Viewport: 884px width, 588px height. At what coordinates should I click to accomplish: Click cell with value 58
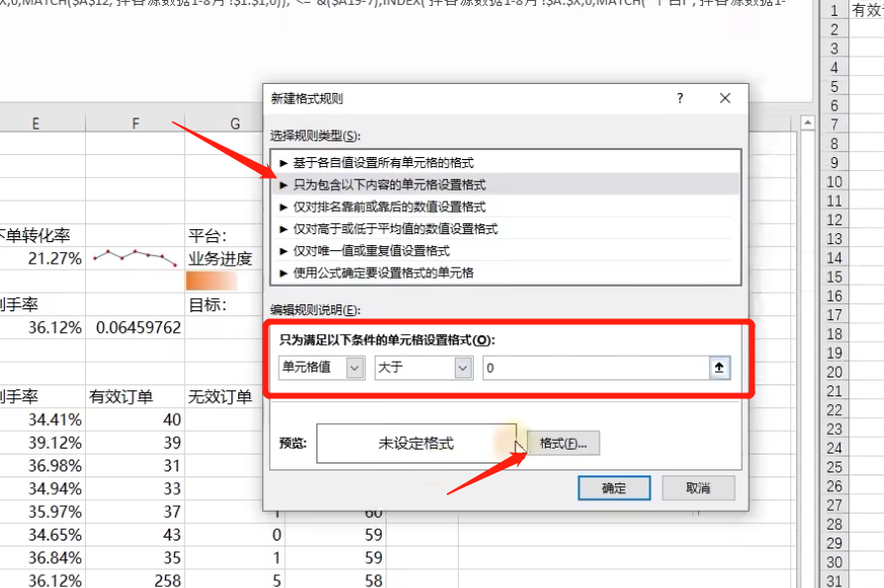coord(335,579)
